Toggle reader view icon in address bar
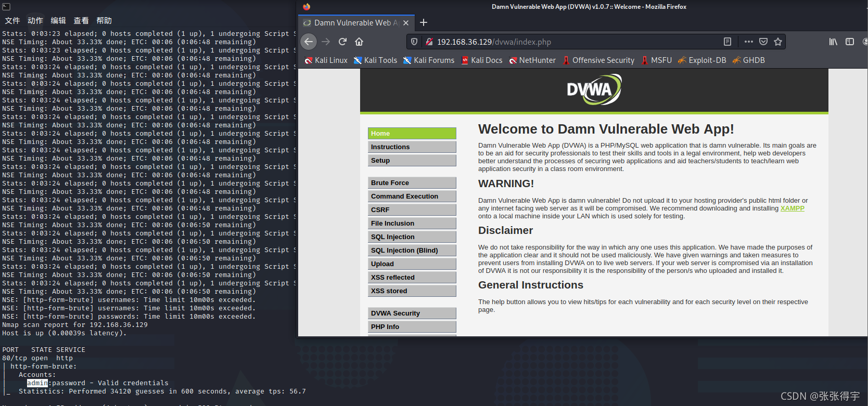This screenshot has height=406, width=868. pos(727,42)
